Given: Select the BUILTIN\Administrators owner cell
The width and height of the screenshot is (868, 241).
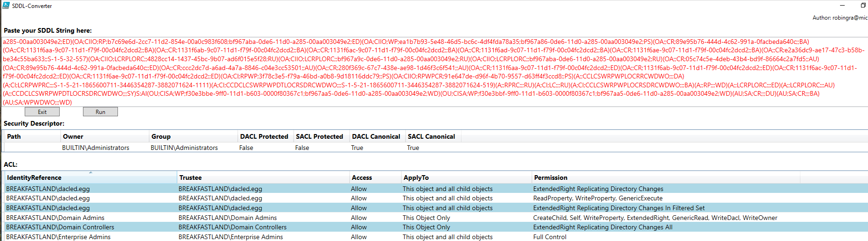Looking at the screenshot, I should 96,148.
